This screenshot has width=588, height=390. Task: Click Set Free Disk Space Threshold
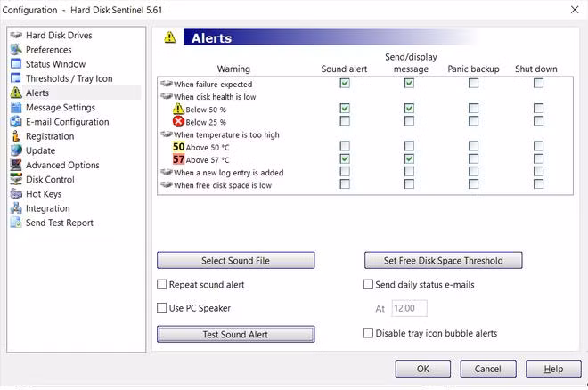pyautogui.click(x=443, y=261)
